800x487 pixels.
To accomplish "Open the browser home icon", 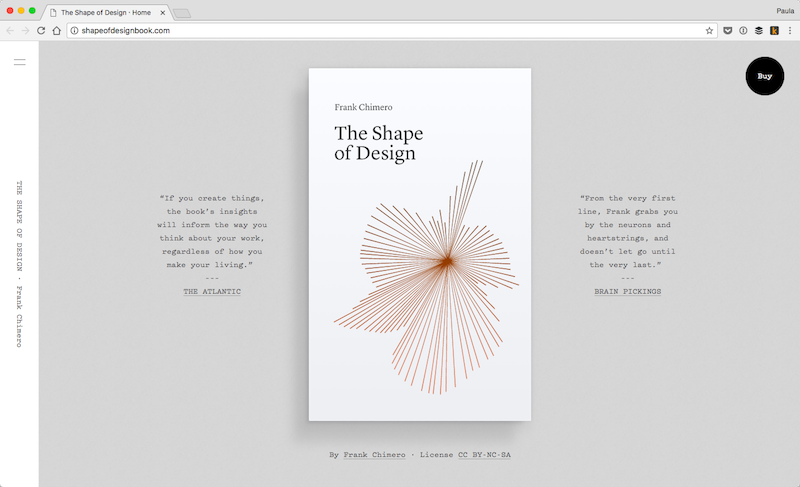I will (x=57, y=31).
